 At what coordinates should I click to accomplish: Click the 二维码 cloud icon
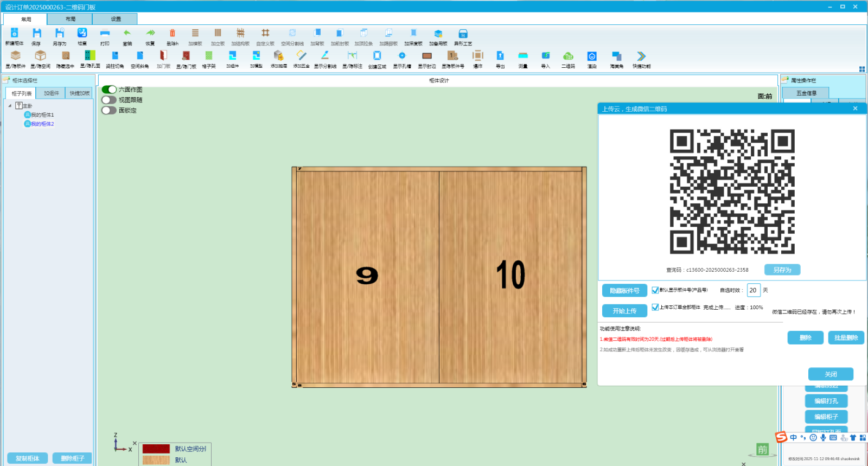pos(568,56)
